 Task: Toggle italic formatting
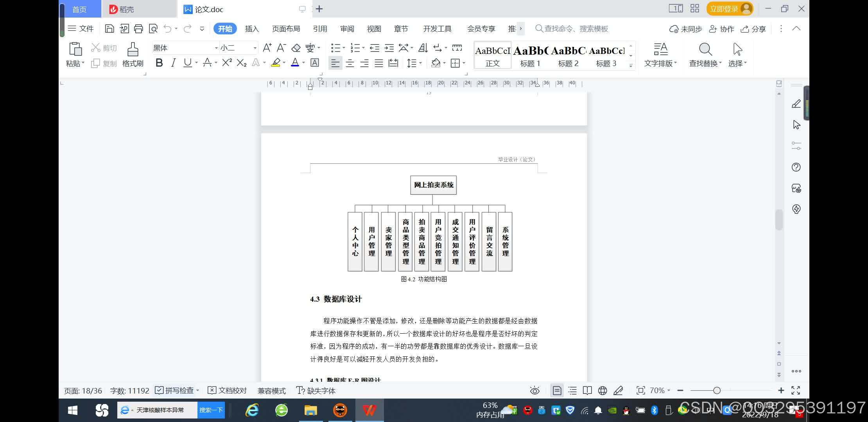[174, 63]
